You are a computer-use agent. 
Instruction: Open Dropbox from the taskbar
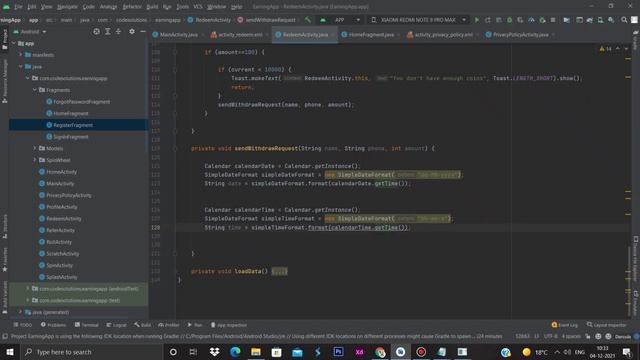[x=214, y=352]
